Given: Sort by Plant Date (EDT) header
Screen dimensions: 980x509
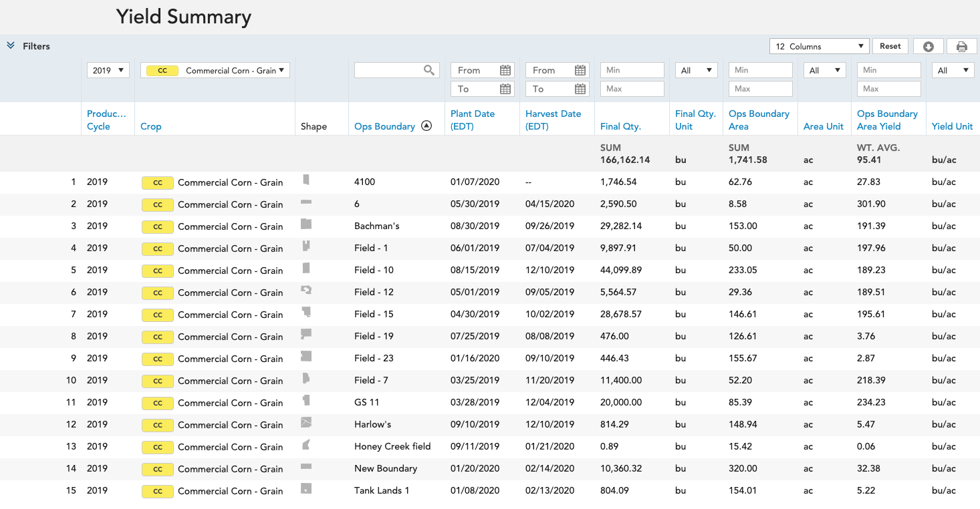Looking at the screenshot, I should 473,120.
